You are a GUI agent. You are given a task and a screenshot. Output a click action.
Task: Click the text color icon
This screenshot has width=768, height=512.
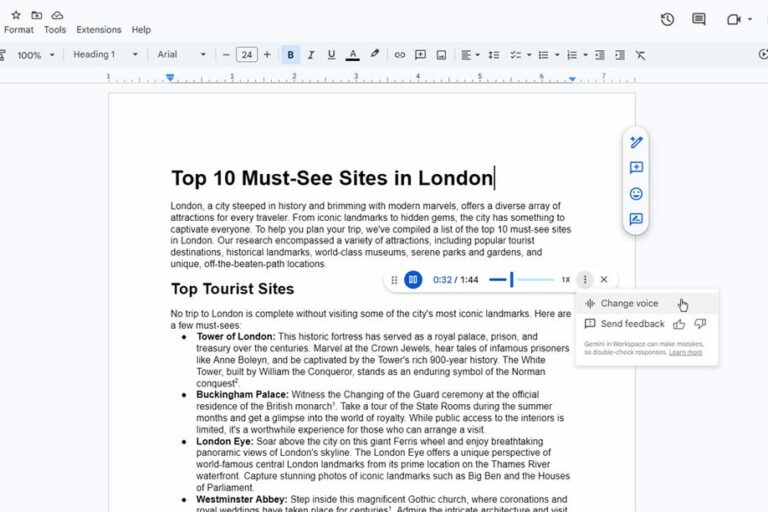[x=352, y=55]
